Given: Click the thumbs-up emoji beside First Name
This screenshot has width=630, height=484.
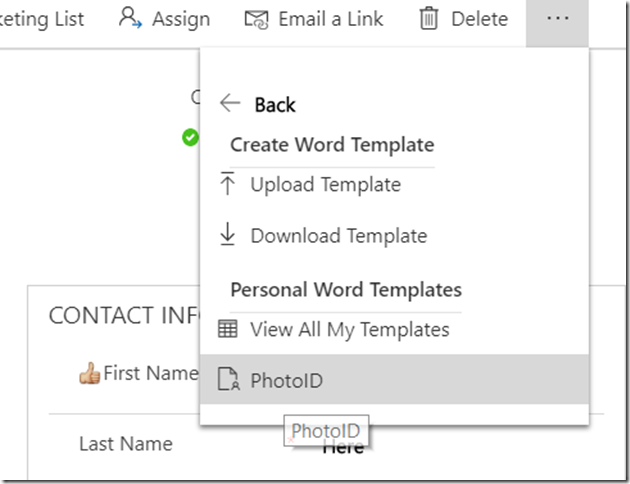Looking at the screenshot, I should 90,374.
